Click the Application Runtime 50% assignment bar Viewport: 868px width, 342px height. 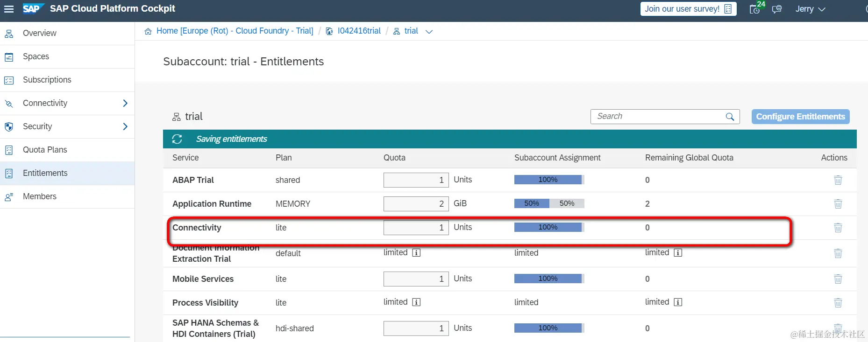549,203
